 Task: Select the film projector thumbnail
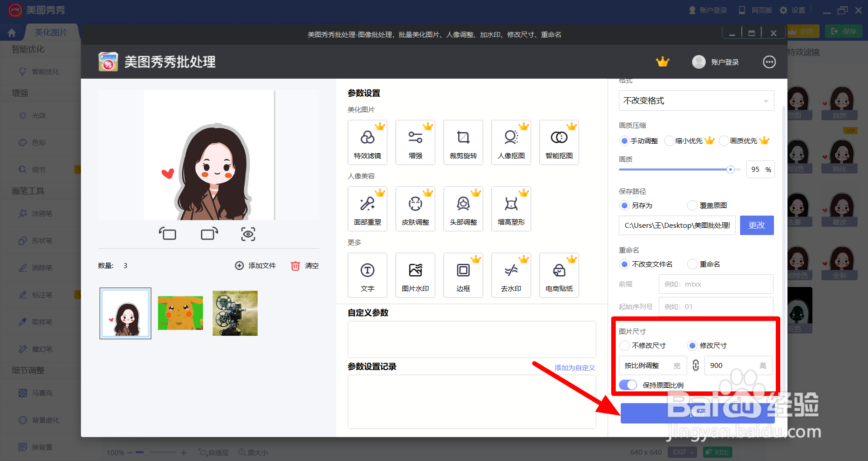tap(235, 313)
